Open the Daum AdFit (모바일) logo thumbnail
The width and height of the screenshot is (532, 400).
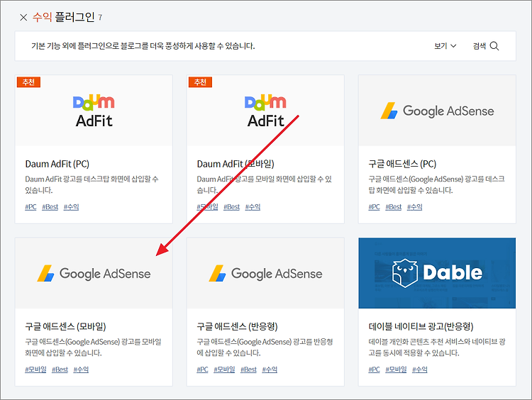coord(265,111)
